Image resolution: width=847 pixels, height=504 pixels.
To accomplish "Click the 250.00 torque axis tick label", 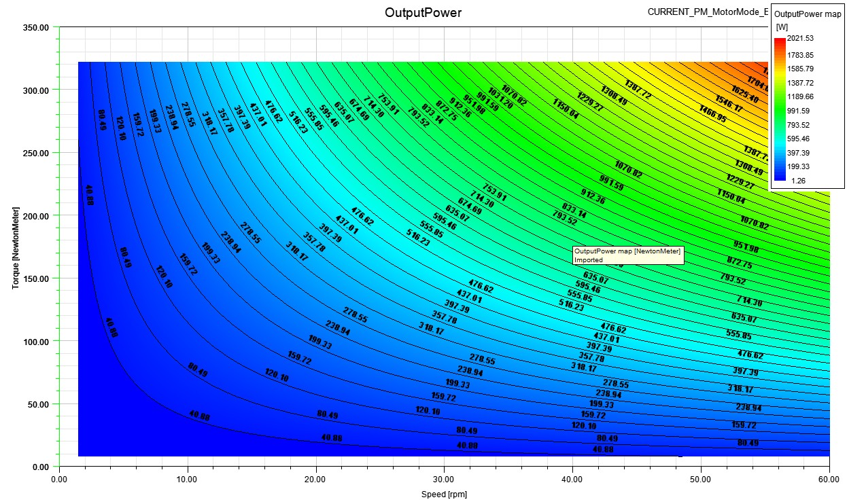I will pos(35,153).
